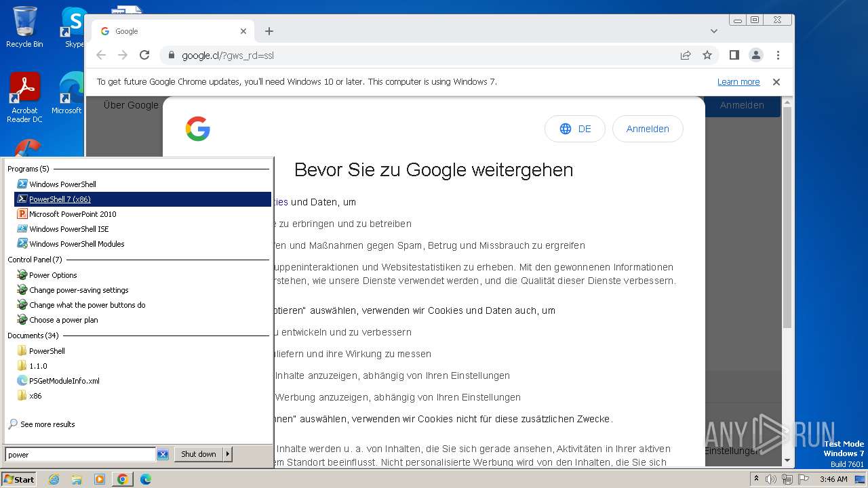The width and height of the screenshot is (868, 488).
Task: Launch PowerShell 7 (x86) entry
Action: [142, 199]
